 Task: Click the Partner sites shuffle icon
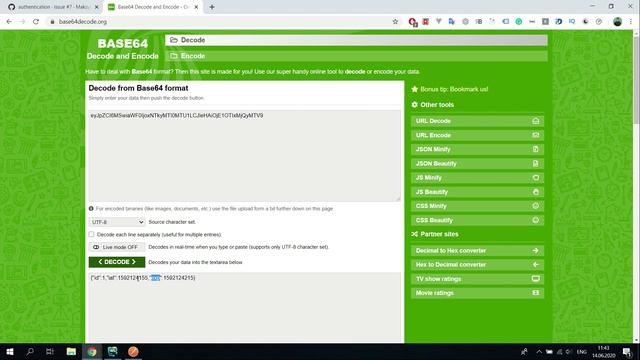coord(415,234)
